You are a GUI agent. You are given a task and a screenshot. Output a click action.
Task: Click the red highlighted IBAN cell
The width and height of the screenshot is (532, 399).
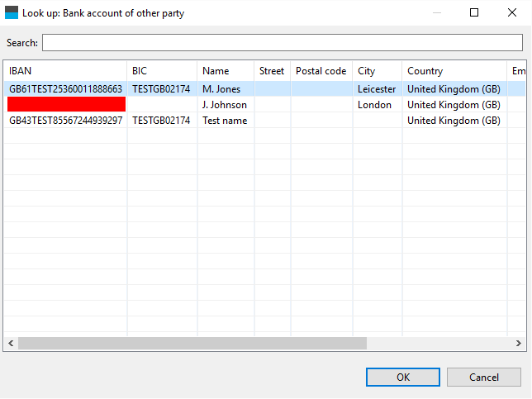[66, 104]
